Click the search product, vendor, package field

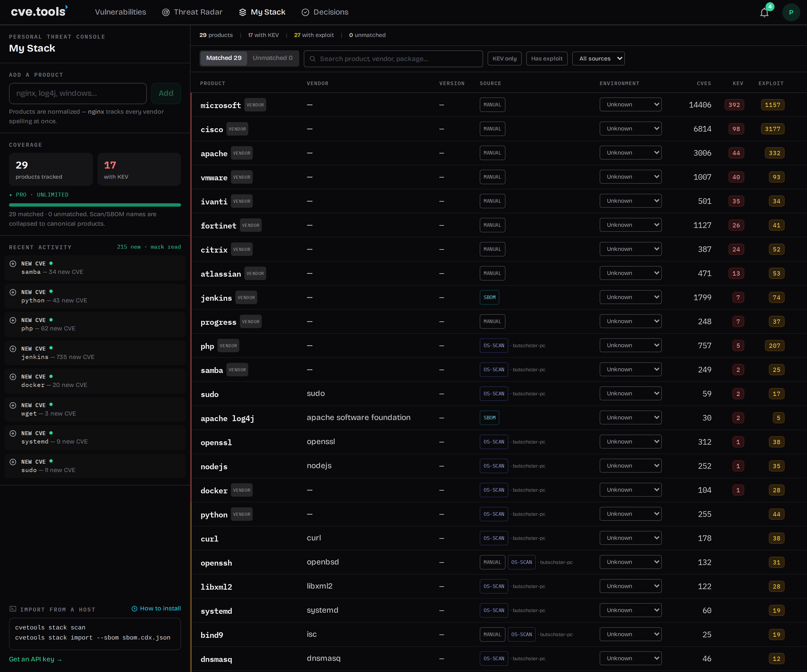tap(393, 59)
